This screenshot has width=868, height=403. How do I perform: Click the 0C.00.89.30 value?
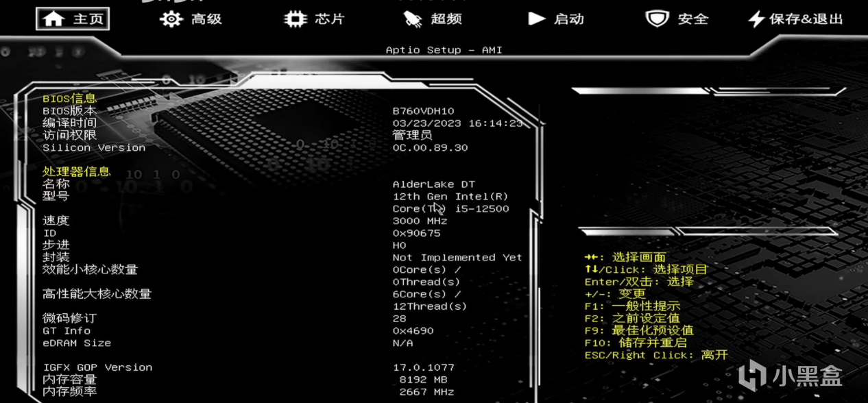point(430,147)
